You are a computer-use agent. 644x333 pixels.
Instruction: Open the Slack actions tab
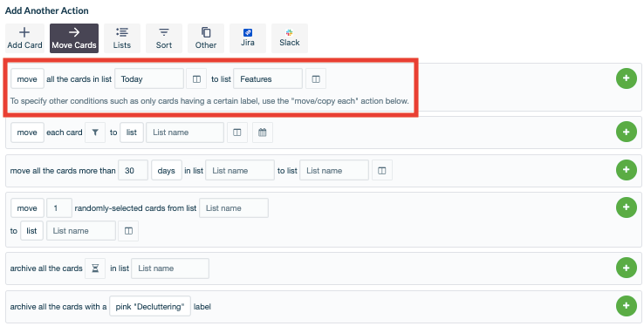(x=290, y=38)
